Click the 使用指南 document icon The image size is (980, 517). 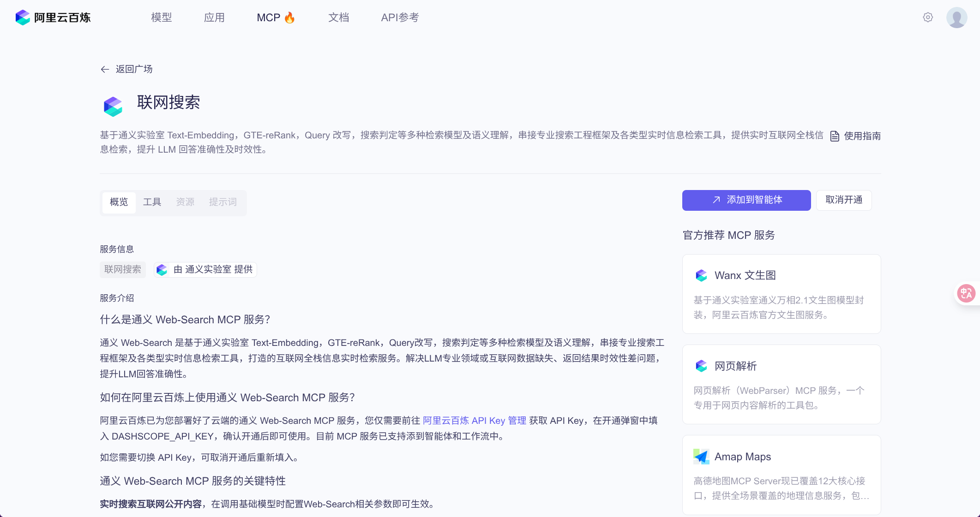coord(835,136)
